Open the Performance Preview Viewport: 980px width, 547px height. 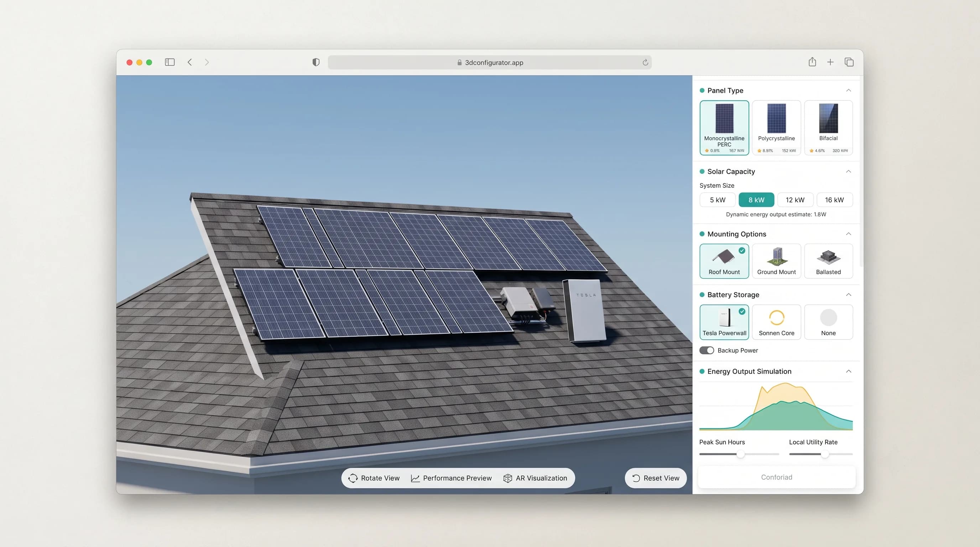[x=451, y=478]
